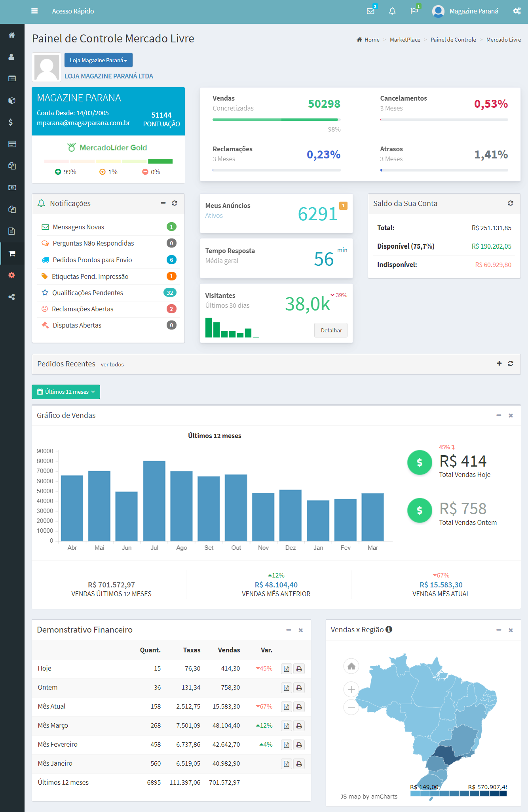
Task: Click the Jul bar in sales chart
Action: pos(154,501)
